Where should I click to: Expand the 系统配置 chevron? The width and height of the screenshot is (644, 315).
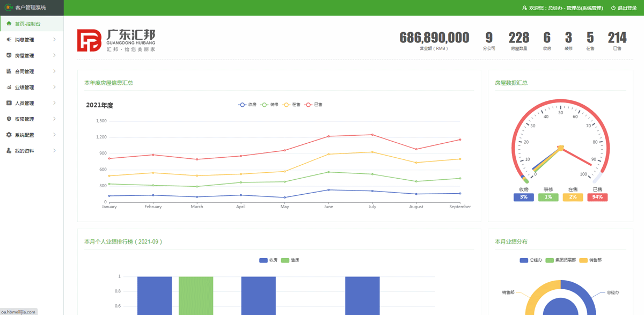[54, 135]
